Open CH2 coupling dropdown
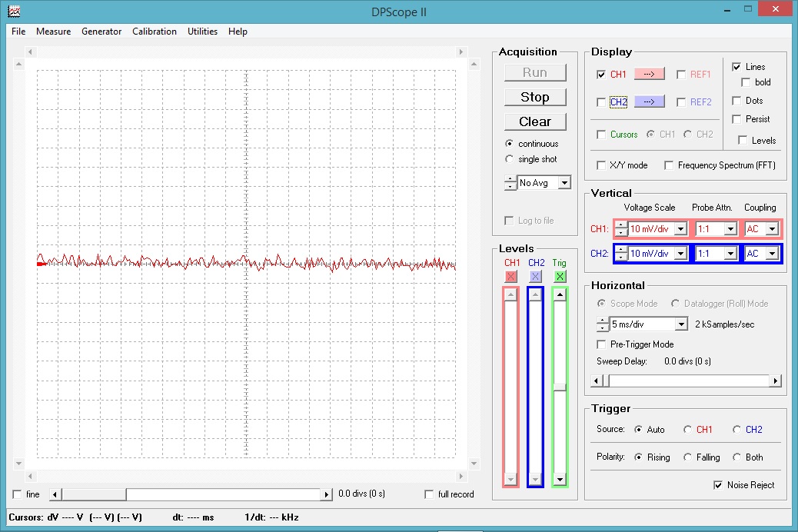The height and width of the screenshot is (532, 798). [773, 254]
